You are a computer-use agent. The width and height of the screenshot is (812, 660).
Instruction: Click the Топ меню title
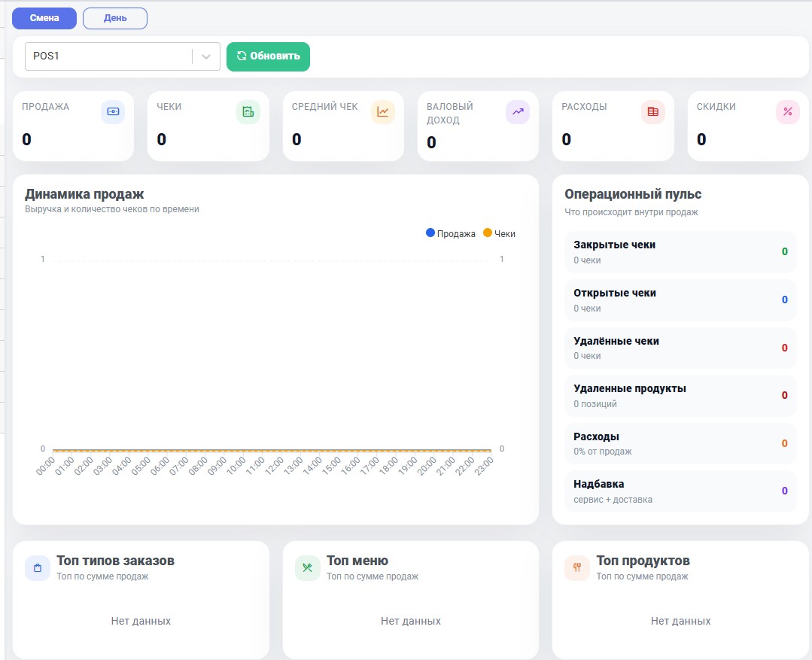point(357,561)
